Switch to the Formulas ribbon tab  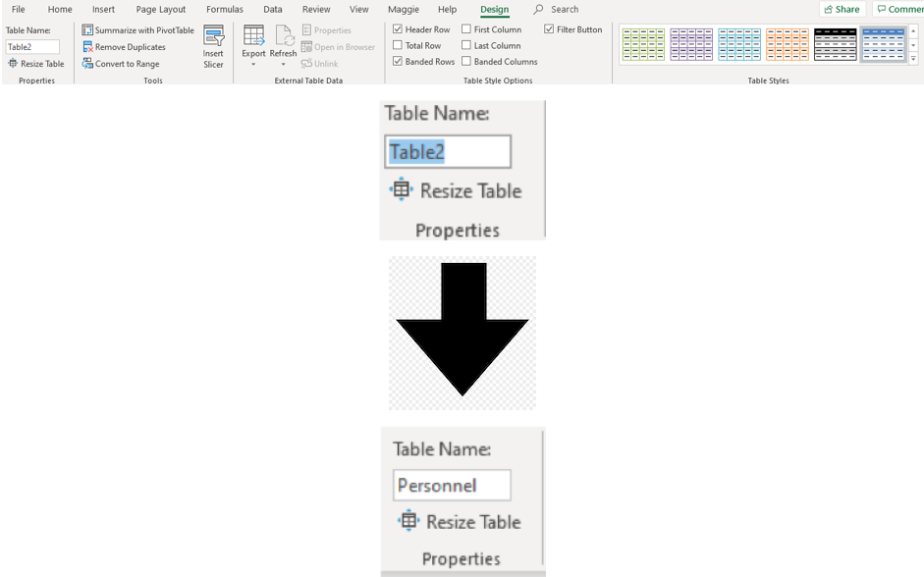pyautogui.click(x=224, y=9)
